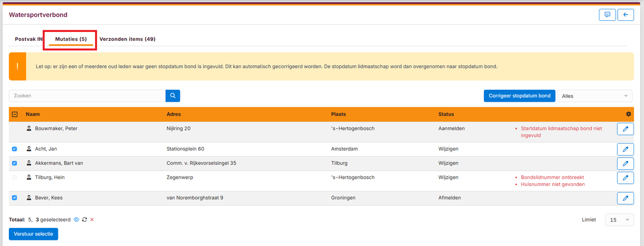This screenshot has width=644, height=246.
Task: Click the Amsterdam place cell
Action: click(345, 149)
